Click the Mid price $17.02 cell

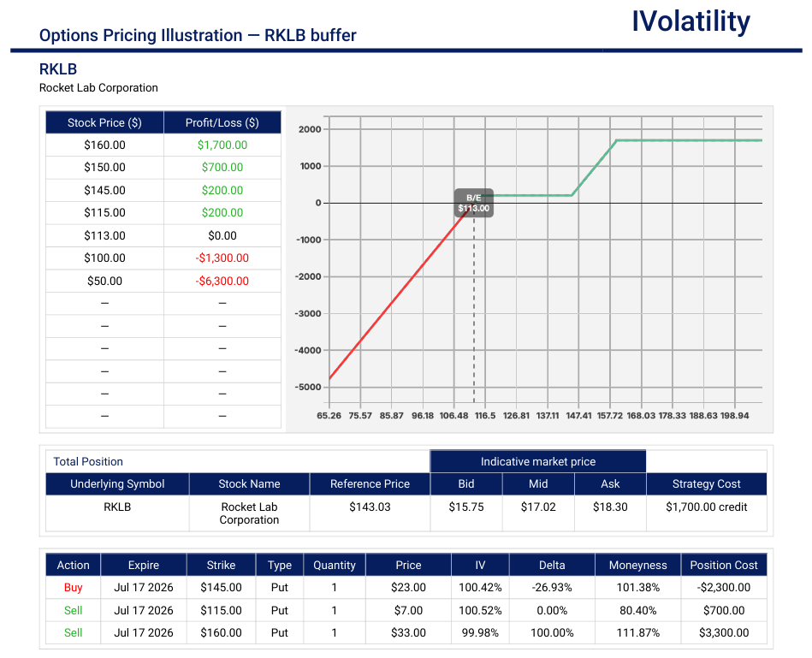[538, 507]
